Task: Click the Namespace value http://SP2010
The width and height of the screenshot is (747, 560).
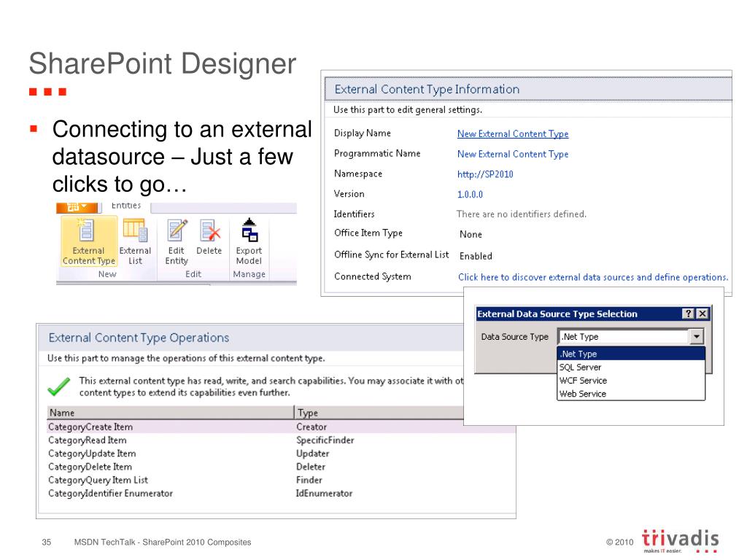Action: [x=485, y=174]
